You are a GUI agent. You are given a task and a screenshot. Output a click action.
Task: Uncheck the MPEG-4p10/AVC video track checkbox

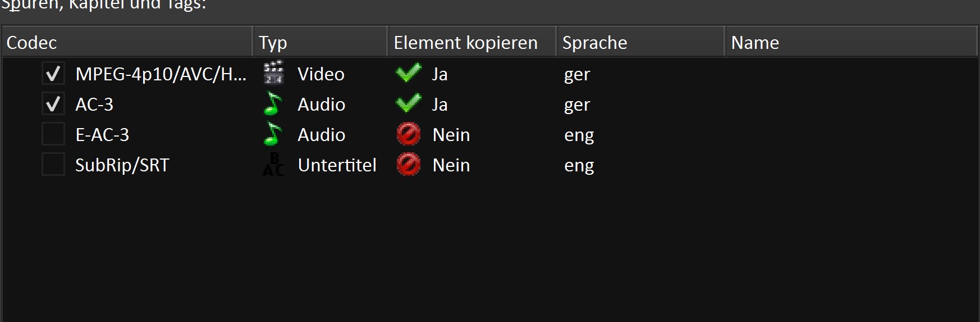(53, 74)
